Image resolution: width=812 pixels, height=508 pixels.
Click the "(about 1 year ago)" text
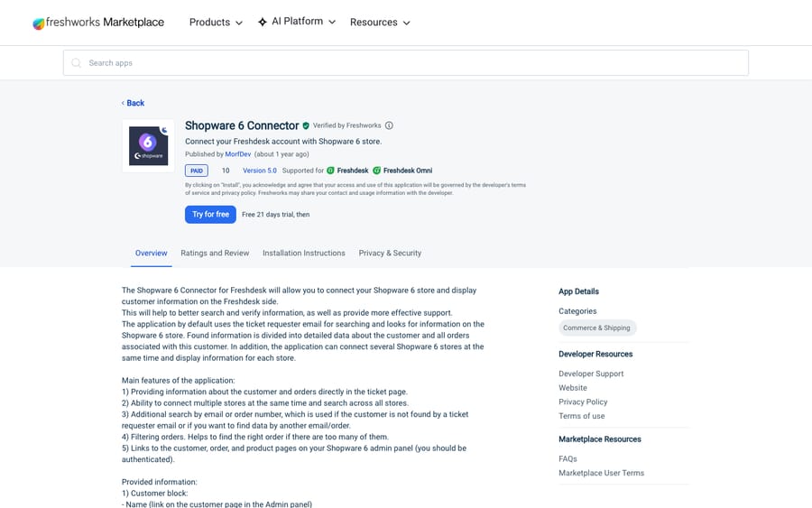click(x=281, y=154)
